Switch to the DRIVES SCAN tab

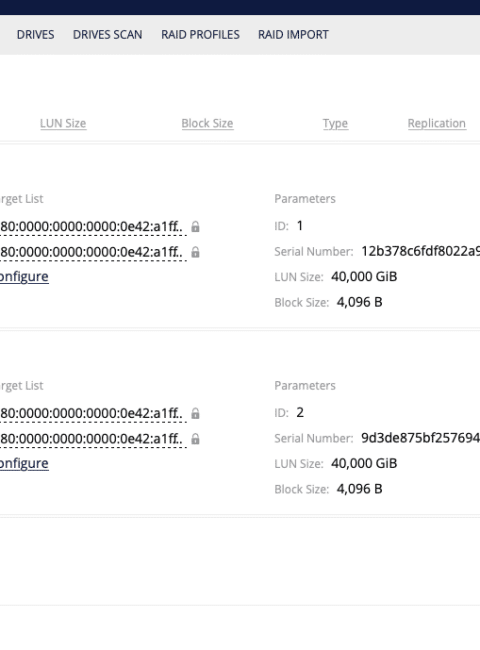tap(107, 34)
